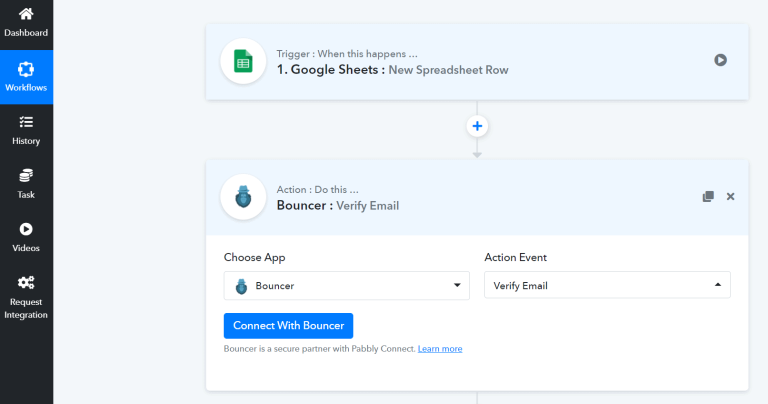The height and width of the screenshot is (404, 768).
Task: Open the Dashboard from sidebar
Action: click(x=26, y=23)
